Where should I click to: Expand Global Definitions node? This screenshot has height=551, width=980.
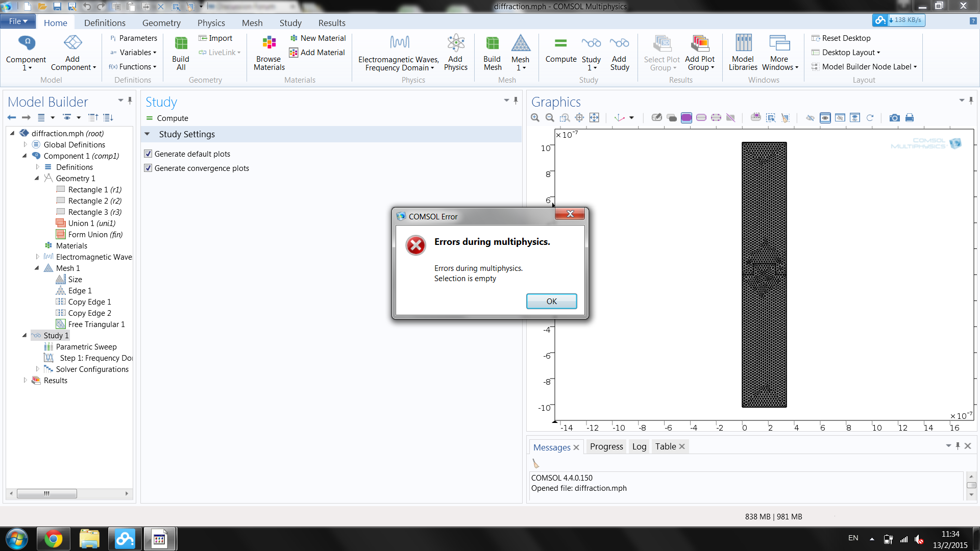[x=25, y=144]
